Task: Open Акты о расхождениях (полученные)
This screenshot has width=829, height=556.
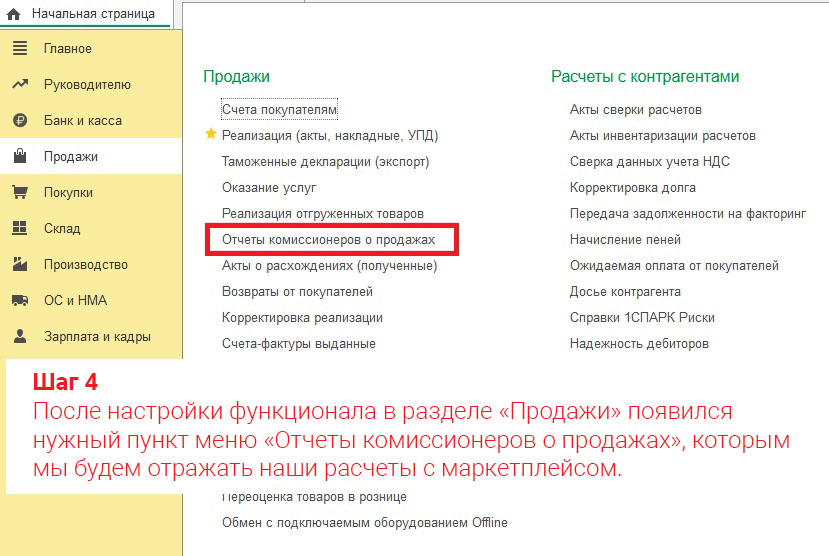Action: 329,266
